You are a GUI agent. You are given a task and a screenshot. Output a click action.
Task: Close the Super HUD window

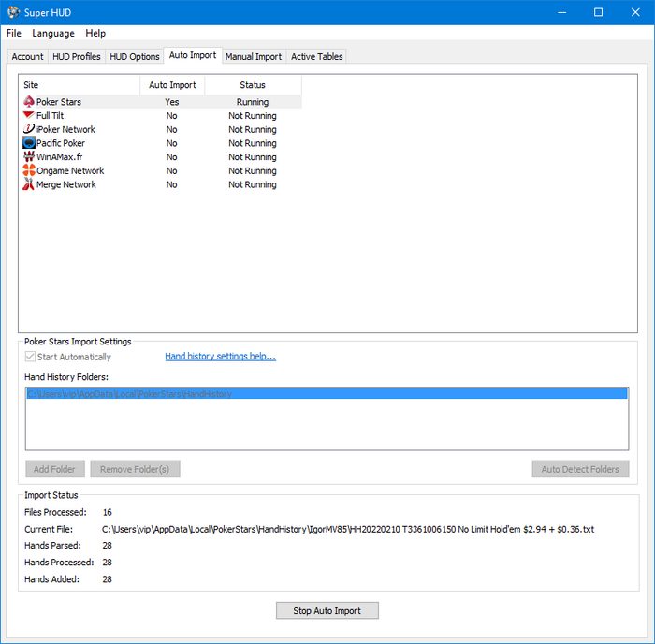tap(635, 12)
